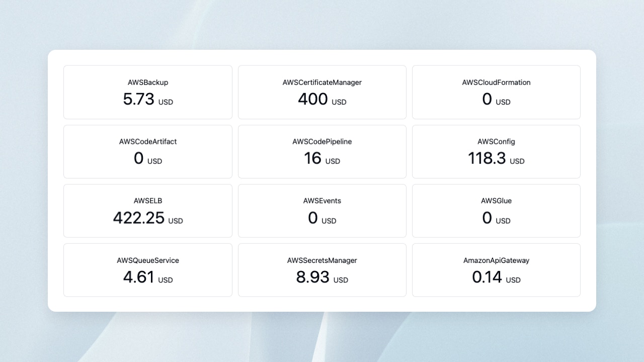The image size is (644, 362).
Task: Select the 0 value under AWSCodeArtifact
Action: click(x=139, y=158)
